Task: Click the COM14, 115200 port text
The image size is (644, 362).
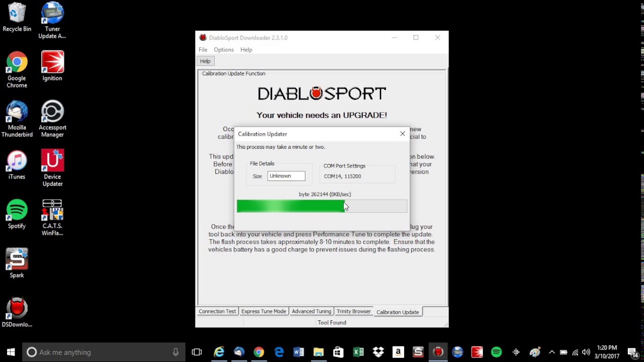Action: click(x=343, y=176)
